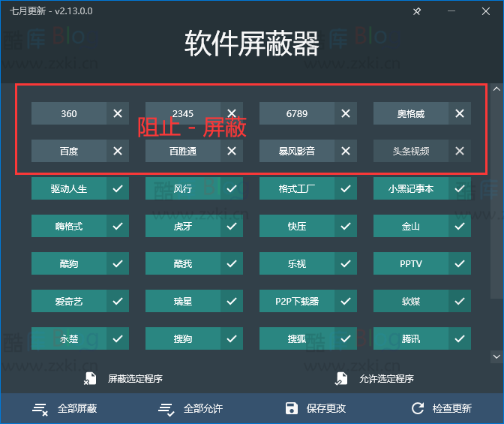
Task: Select the 格式工厂 program label
Action: pyautogui.click(x=297, y=188)
